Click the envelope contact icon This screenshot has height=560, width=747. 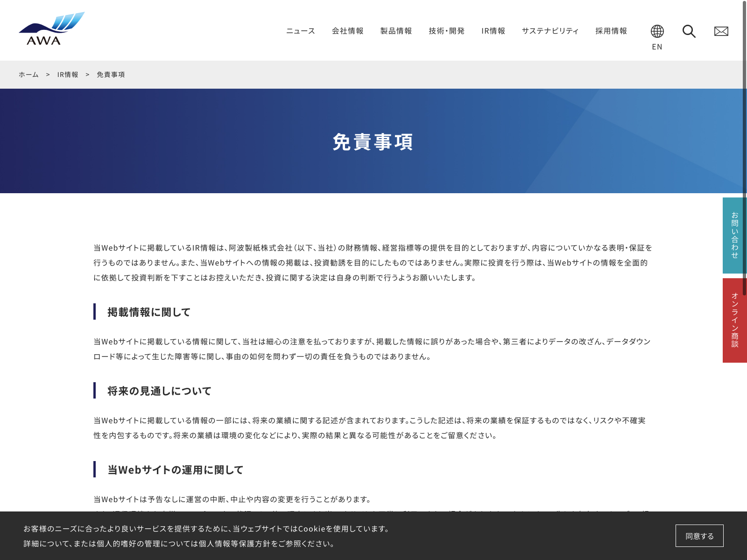[721, 31]
